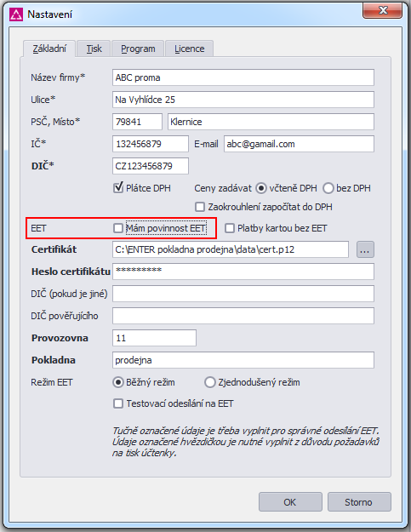Click the pink triangle app icon in title bar
This screenshot has width=411, height=532.
tap(16, 14)
